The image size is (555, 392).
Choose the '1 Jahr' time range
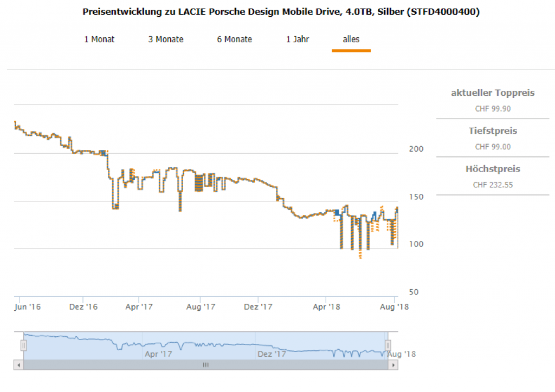(x=298, y=40)
